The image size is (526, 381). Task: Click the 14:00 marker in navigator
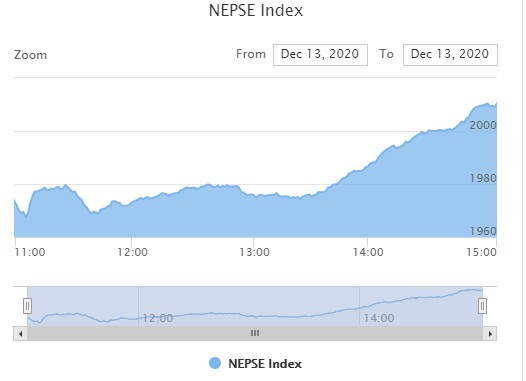379,318
